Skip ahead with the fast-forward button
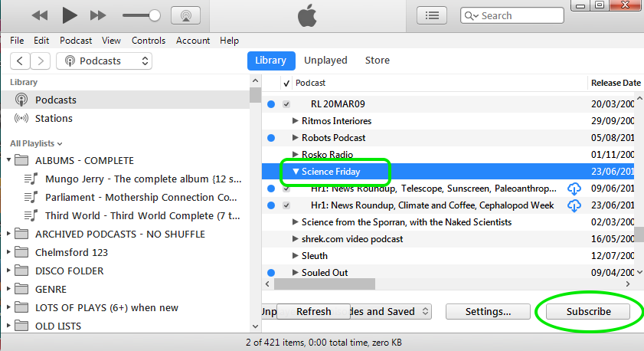 click(x=98, y=15)
